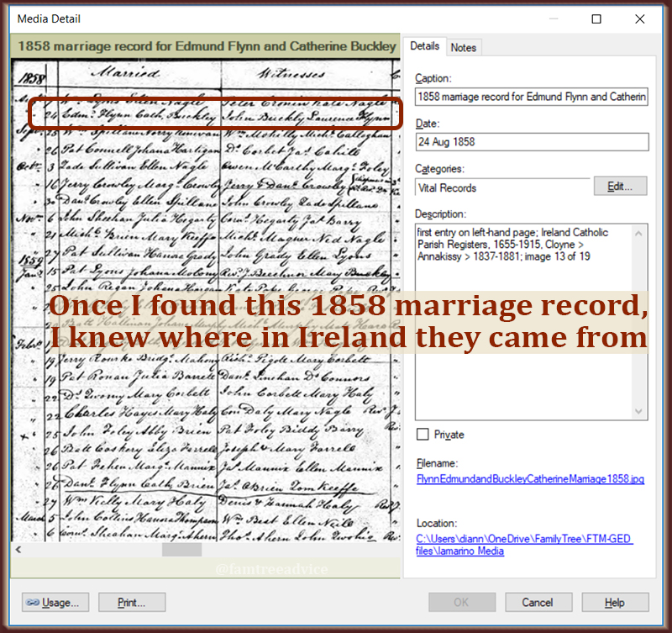The width and height of the screenshot is (672, 633).
Task: Open the Categories Edit dialog
Action: (620, 186)
